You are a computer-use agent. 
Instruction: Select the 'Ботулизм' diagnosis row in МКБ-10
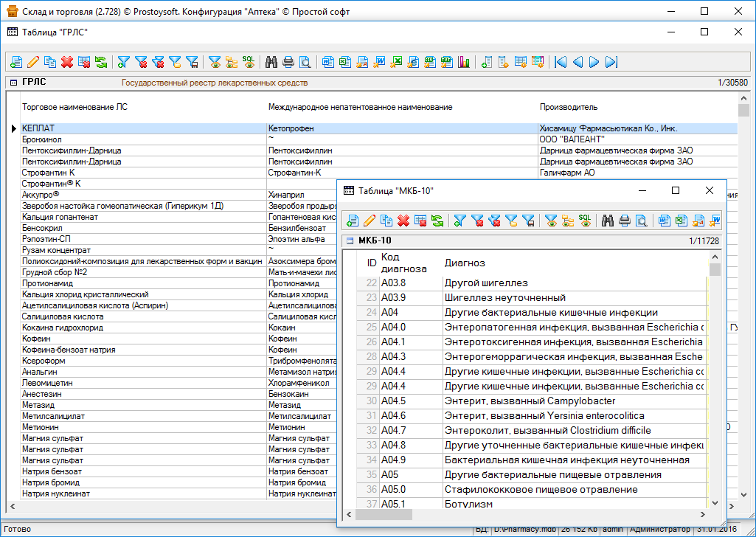[x=531, y=505]
